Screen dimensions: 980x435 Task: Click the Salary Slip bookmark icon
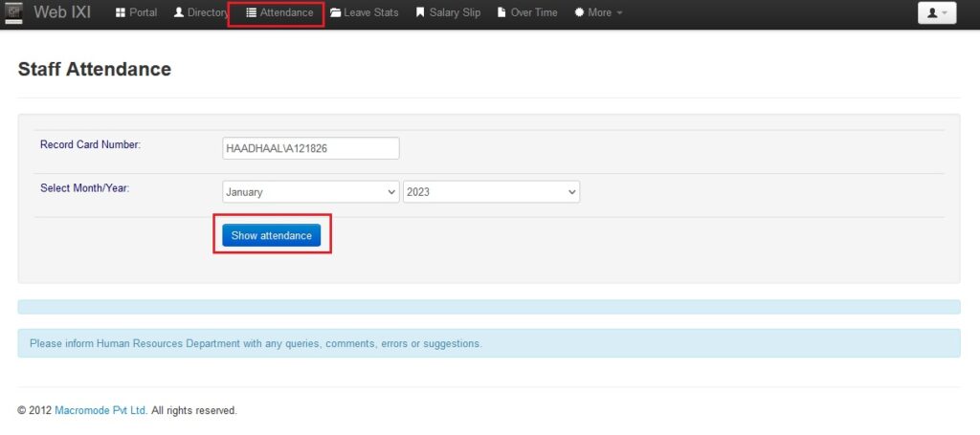coord(420,13)
